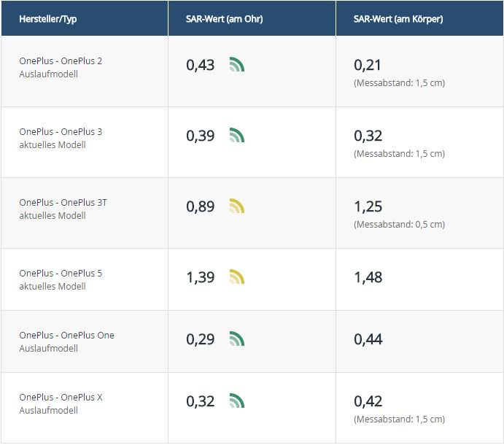Click aktuelles Modell under OnePlus 3T
This screenshot has width=504, height=445.
(x=53, y=215)
